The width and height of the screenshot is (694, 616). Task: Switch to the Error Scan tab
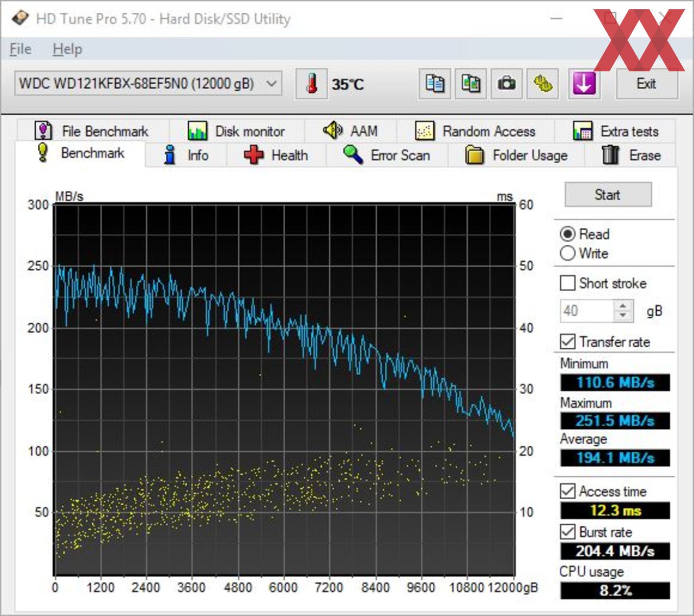coord(387,155)
